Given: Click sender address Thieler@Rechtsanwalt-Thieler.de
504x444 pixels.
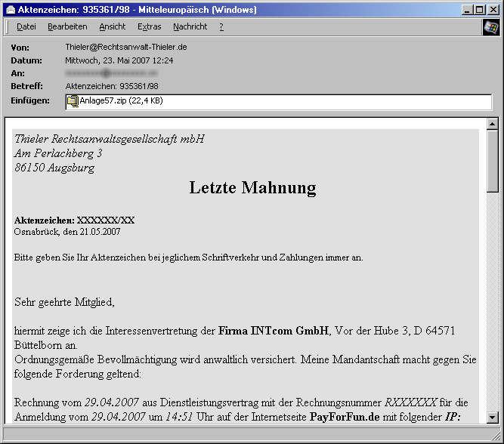Looking at the screenshot, I should (126, 48).
